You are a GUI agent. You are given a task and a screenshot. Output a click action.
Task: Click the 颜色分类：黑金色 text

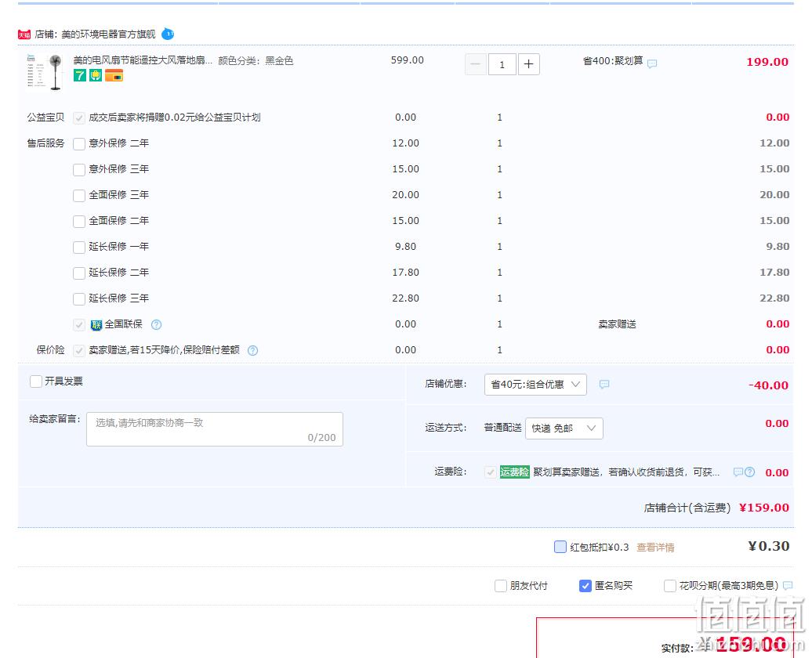[256, 60]
